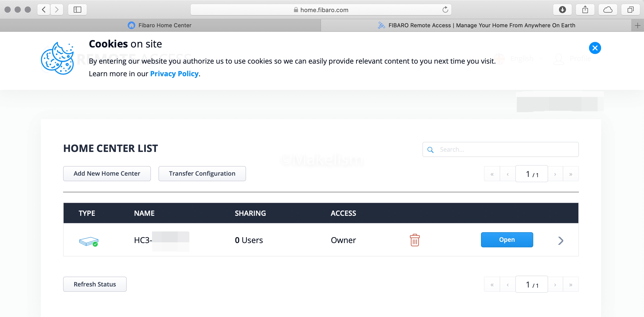644x317 pixels.
Task: Click the Safari share icon
Action: pyautogui.click(x=585, y=10)
